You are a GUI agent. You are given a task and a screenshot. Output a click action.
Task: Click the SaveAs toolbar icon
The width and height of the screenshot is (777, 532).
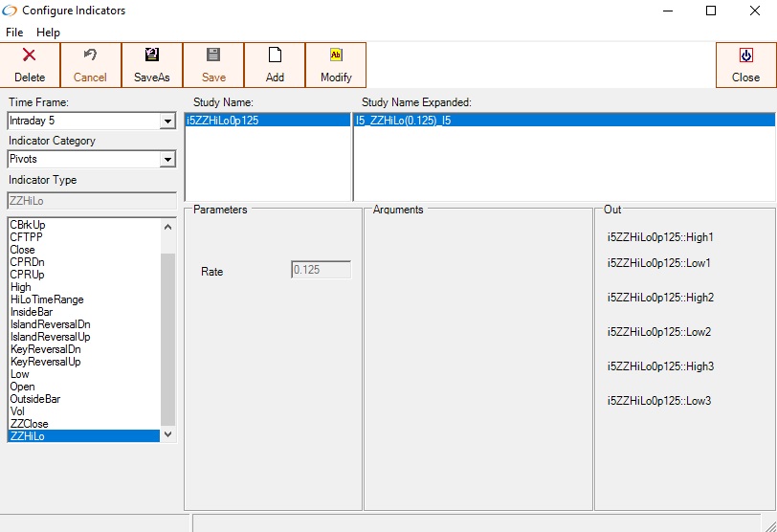[x=152, y=55]
